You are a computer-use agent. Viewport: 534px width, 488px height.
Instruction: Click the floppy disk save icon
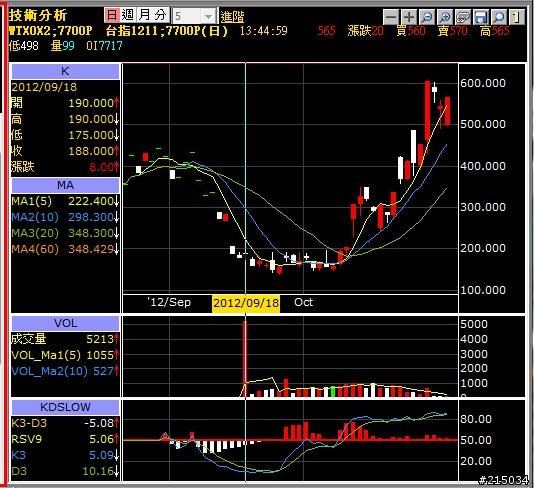tap(481, 17)
